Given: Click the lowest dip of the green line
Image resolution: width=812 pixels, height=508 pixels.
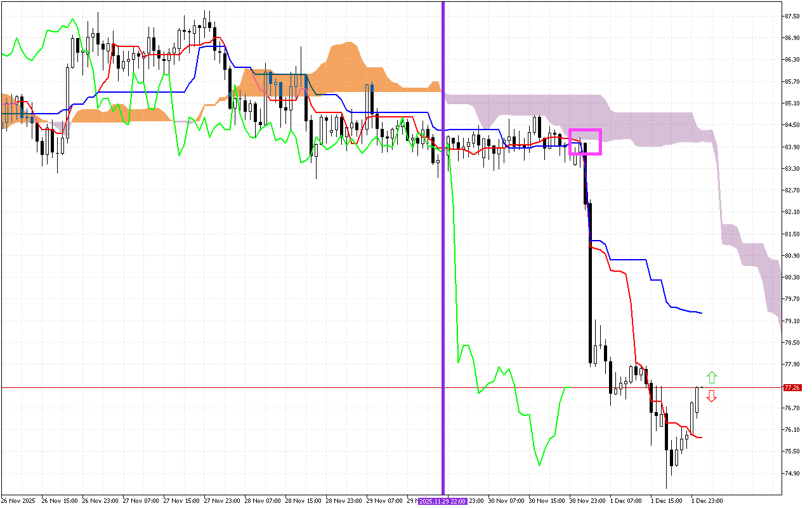Looking at the screenshot, I should [539, 464].
